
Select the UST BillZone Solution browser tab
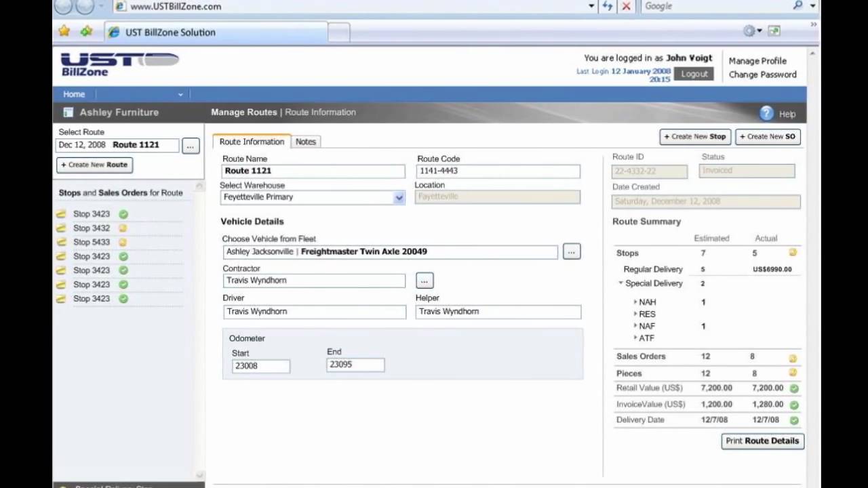click(x=216, y=32)
